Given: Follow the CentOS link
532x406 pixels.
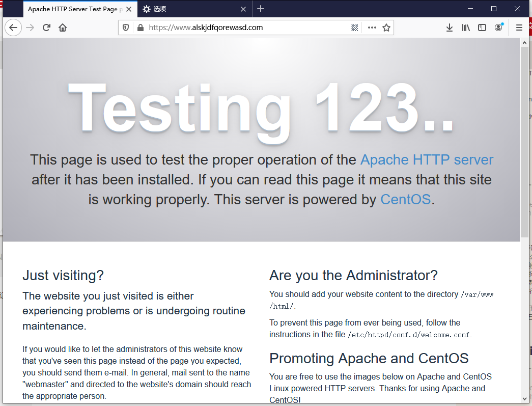Looking at the screenshot, I should click(x=405, y=199).
